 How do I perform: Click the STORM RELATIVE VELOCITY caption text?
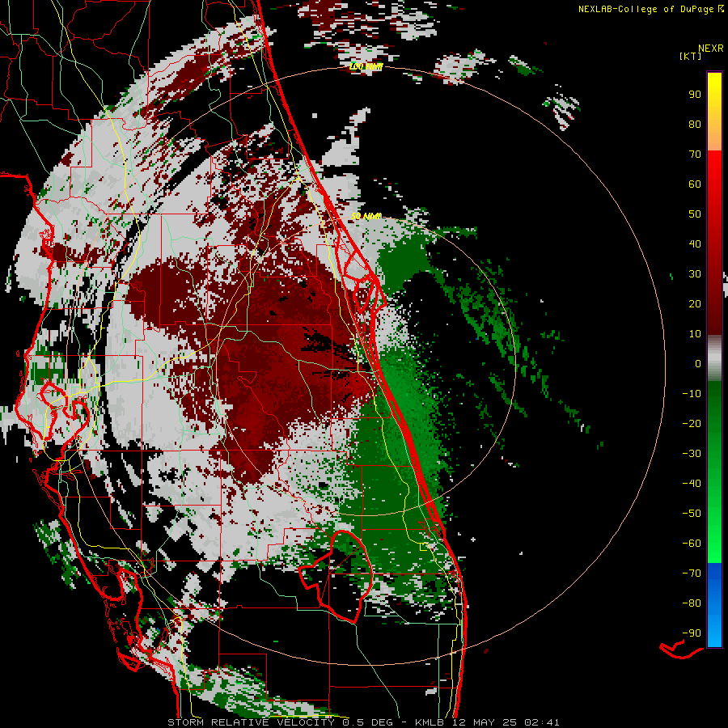click(x=251, y=722)
